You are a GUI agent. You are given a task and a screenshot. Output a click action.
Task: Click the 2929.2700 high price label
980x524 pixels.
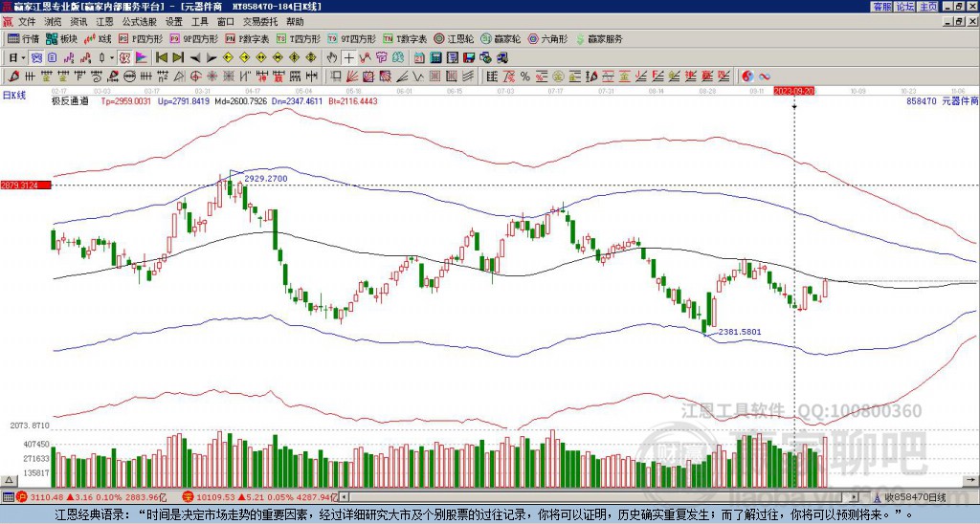click(266, 179)
